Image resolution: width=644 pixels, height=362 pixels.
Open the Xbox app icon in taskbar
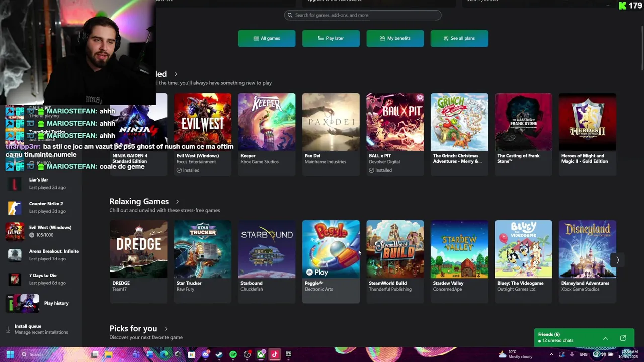click(261, 354)
